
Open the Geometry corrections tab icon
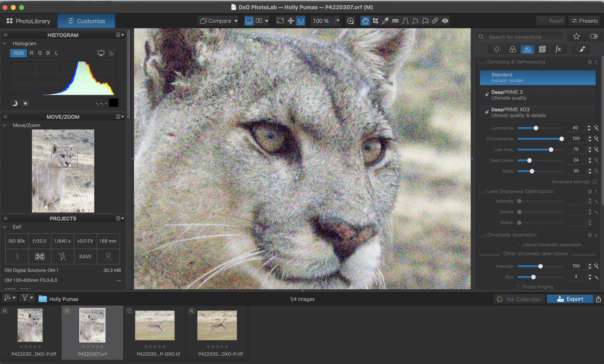542,49
